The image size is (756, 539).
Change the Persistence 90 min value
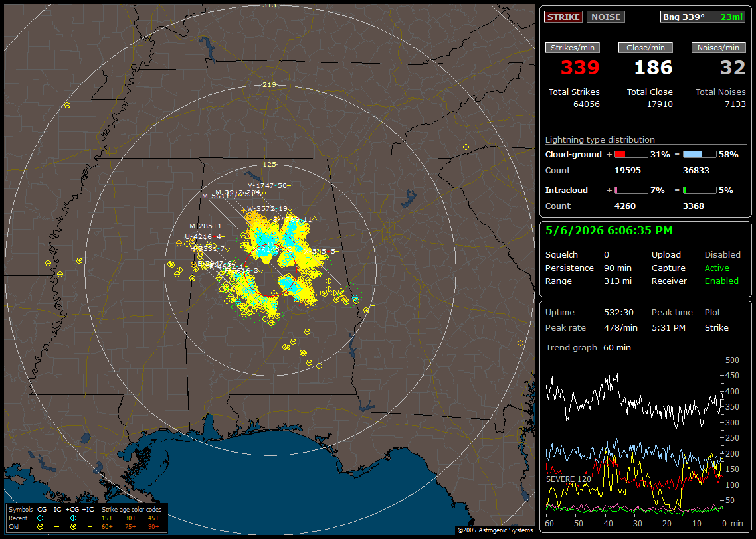pyautogui.click(x=618, y=268)
